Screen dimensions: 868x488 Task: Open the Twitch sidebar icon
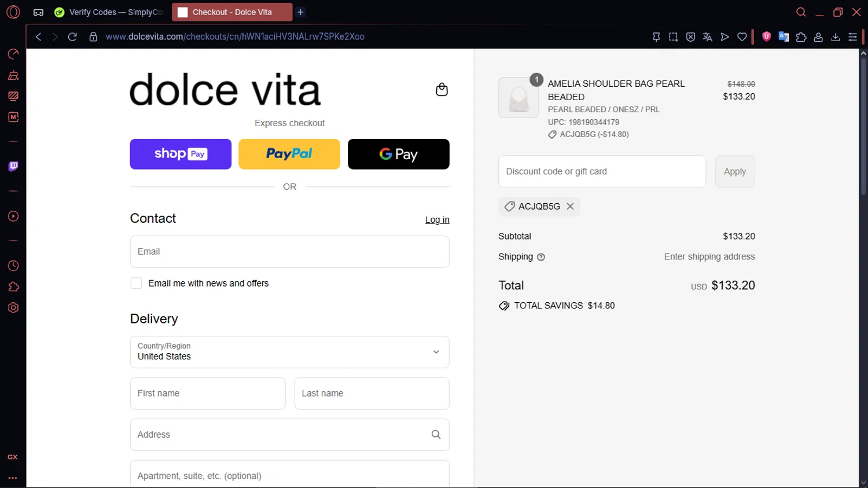13,167
